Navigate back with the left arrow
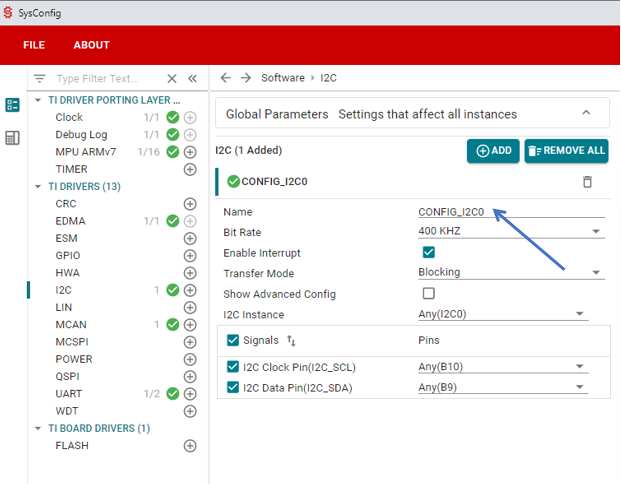621x484 pixels. [x=225, y=78]
